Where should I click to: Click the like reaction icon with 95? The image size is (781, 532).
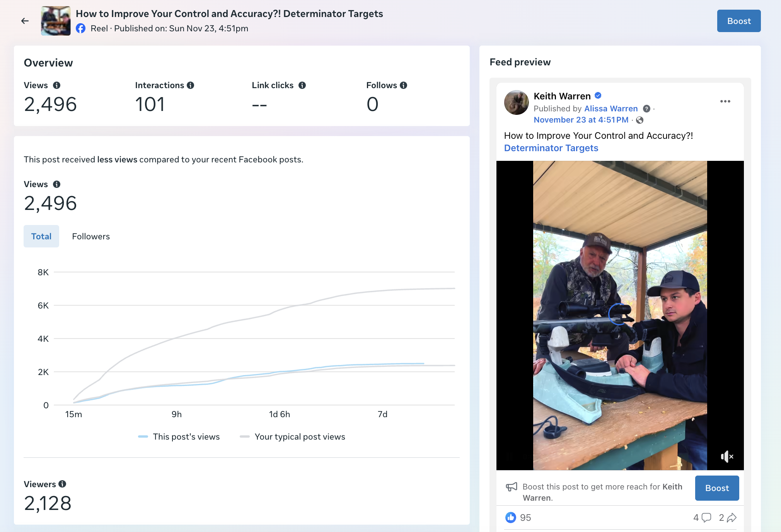pyautogui.click(x=511, y=517)
